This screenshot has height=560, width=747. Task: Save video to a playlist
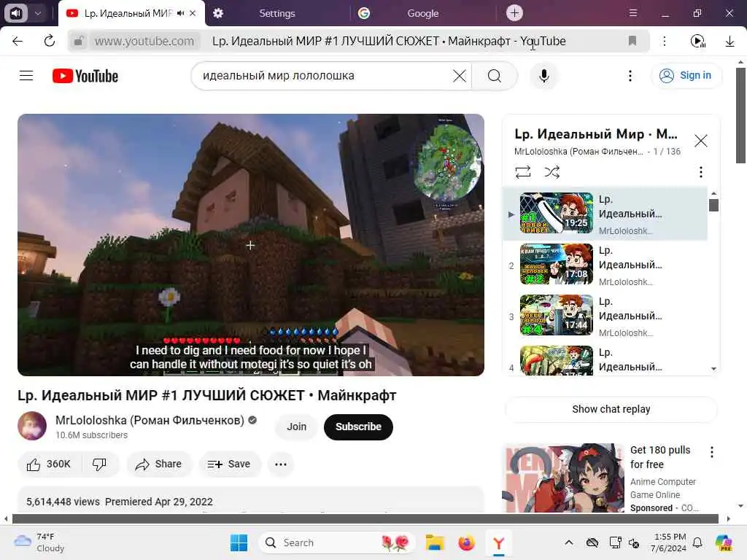pyautogui.click(x=230, y=464)
